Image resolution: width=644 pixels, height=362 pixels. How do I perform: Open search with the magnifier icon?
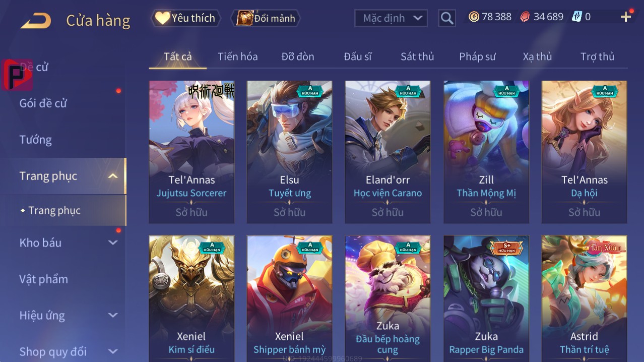coord(447,18)
